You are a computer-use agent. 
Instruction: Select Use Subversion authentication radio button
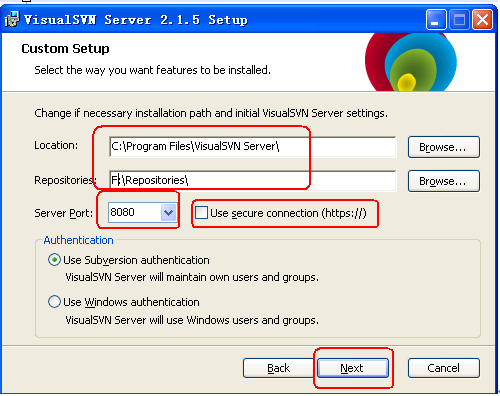[54, 260]
